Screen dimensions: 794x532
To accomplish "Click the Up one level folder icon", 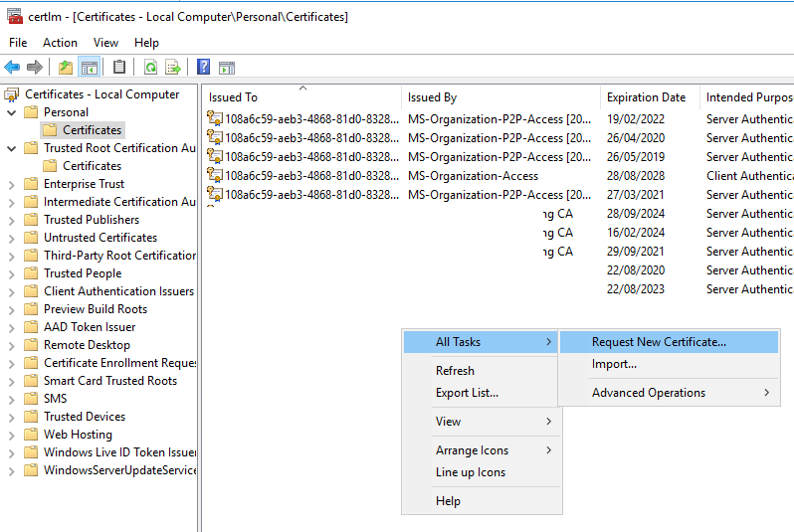I will (66, 67).
